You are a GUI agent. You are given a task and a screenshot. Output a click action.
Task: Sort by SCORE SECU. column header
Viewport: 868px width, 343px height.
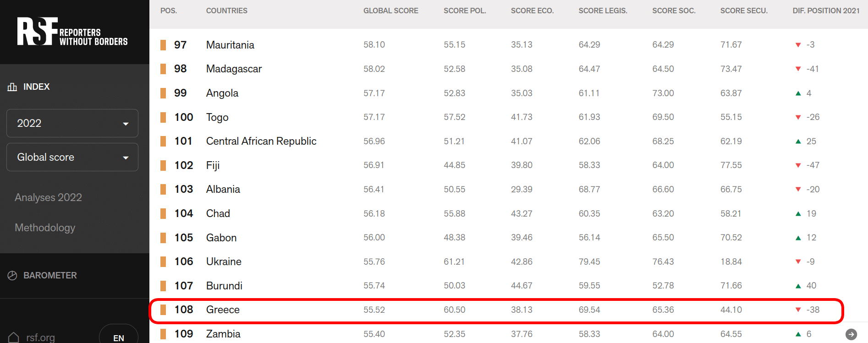743,11
